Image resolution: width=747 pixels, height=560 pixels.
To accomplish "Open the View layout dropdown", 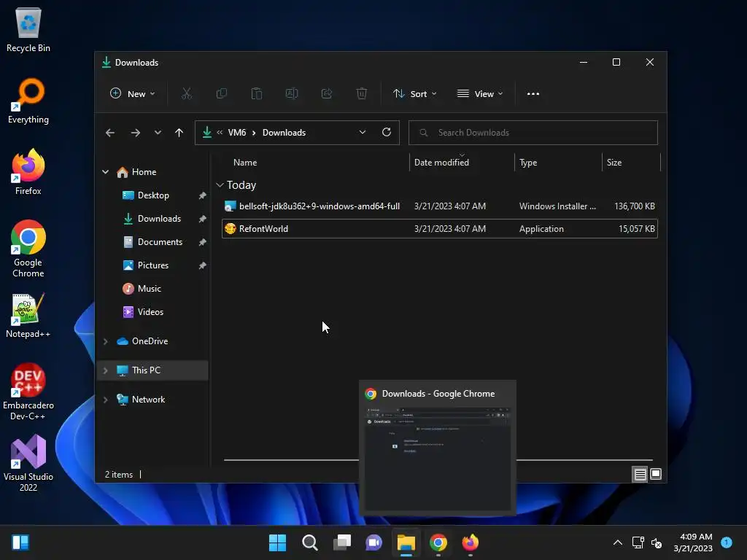I will [x=480, y=94].
